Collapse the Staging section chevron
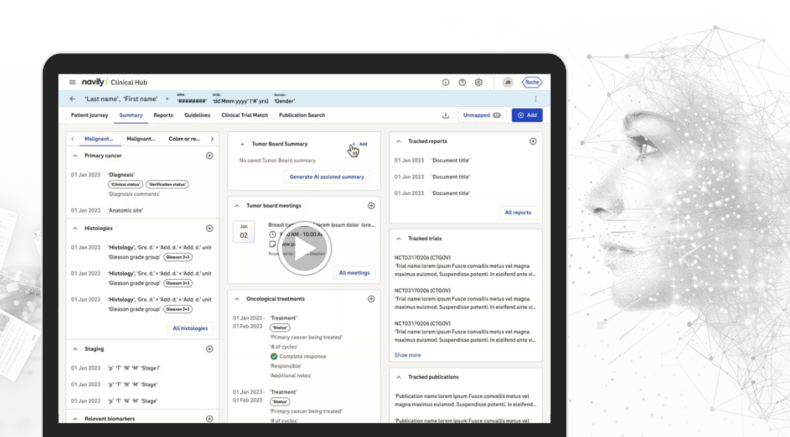 click(x=76, y=349)
